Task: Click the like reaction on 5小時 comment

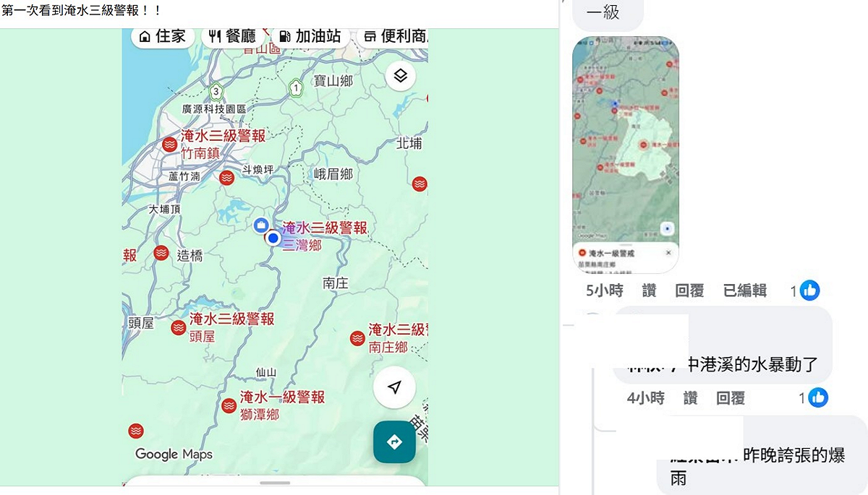Action: point(810,290)
